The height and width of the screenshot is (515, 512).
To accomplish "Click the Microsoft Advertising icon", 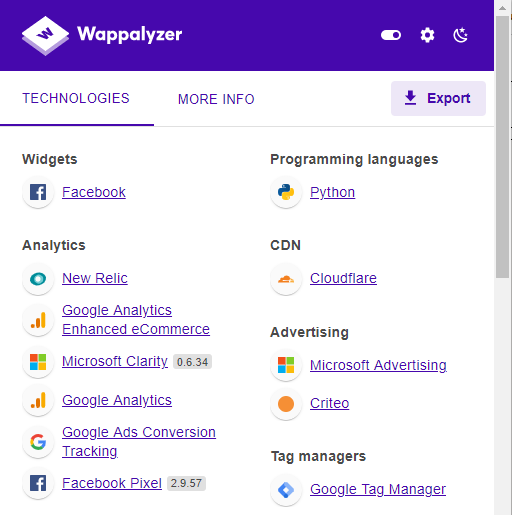I will (x=286, y=365).
